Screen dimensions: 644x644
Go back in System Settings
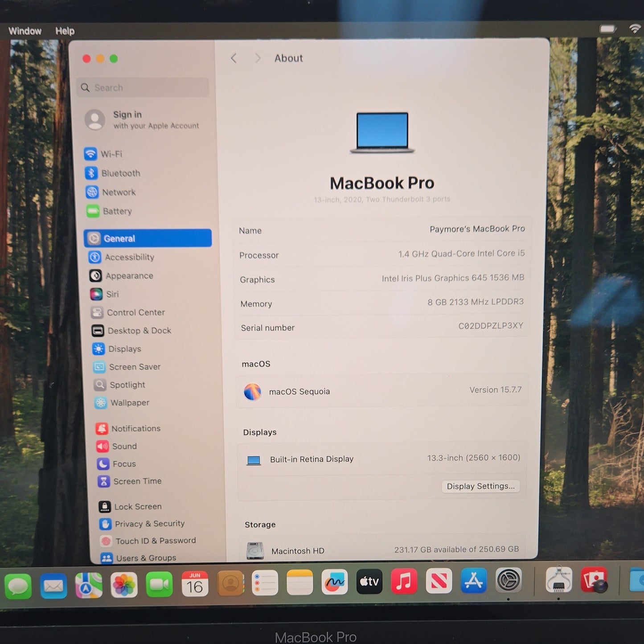click(x=234, y=58)
